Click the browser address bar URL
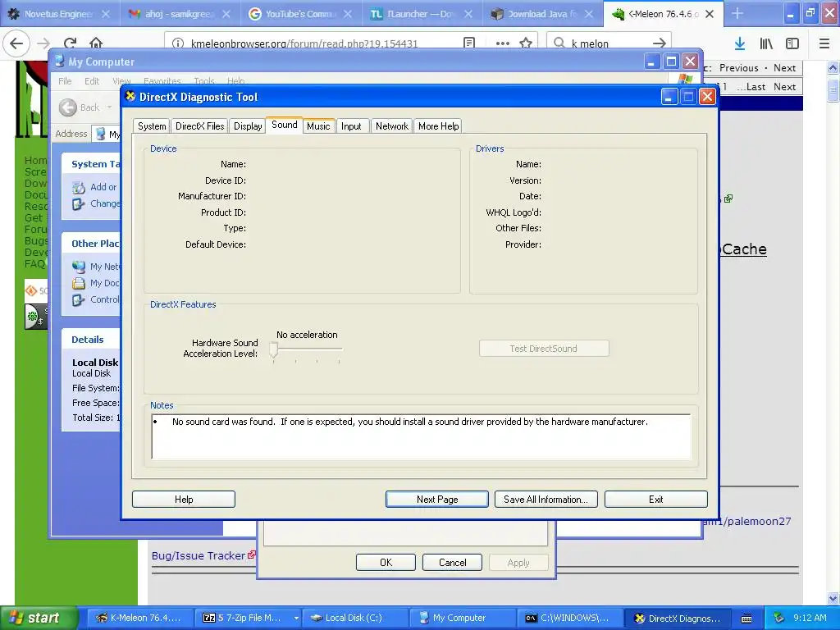The image size is (840, 630). [x=304, y=43]
